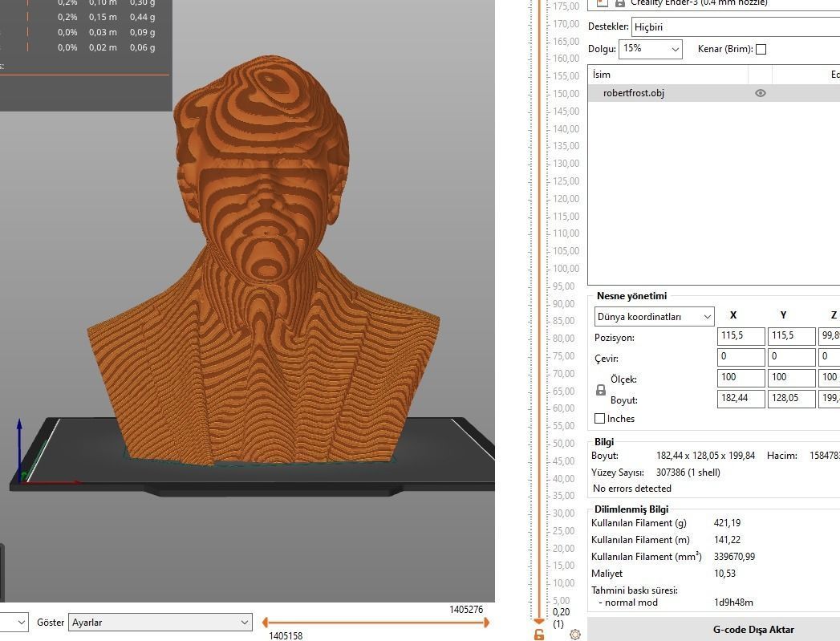This screenshot has width=840, height=641.
Task: Open the Destekler dropdown showing Hiçbiri
Action: point(736,26)
